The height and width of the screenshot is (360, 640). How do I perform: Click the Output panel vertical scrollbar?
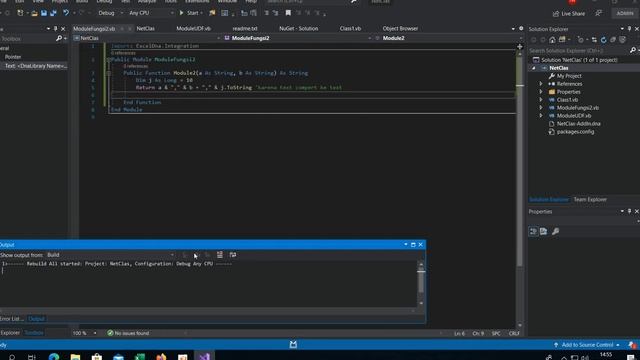pyautogui.click(x=421, y=284)
